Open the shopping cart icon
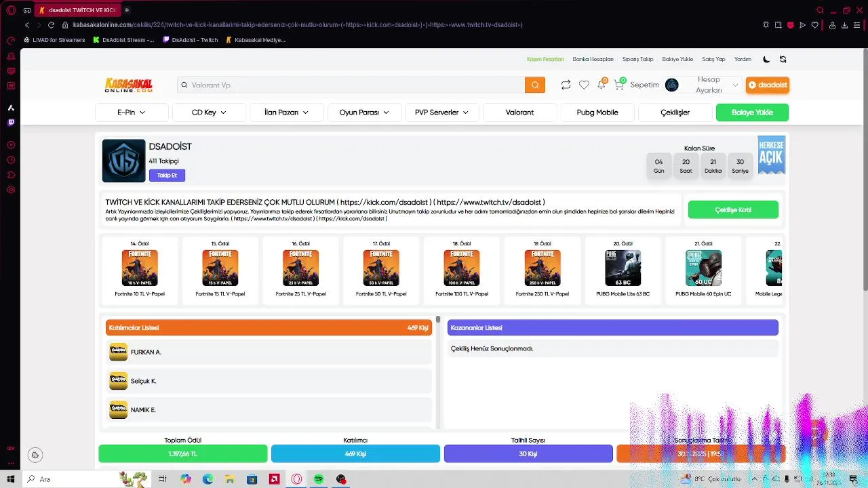Viewport: 868px width, 488px height. (618, 85)
